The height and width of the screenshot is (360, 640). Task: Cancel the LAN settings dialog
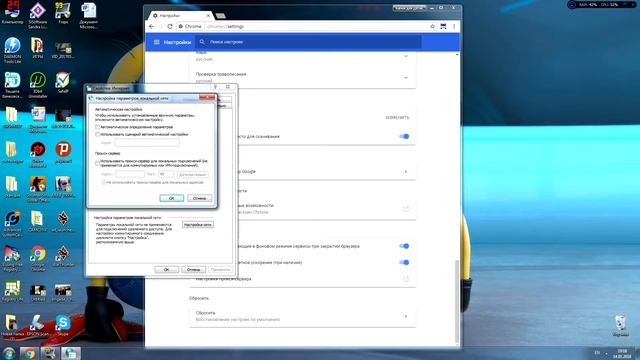pos(200,198)
